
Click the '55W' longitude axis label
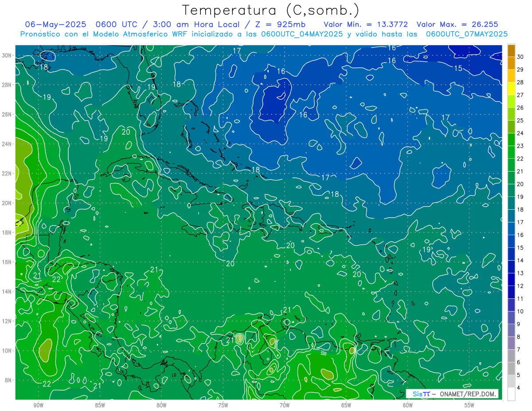(469, 405)
